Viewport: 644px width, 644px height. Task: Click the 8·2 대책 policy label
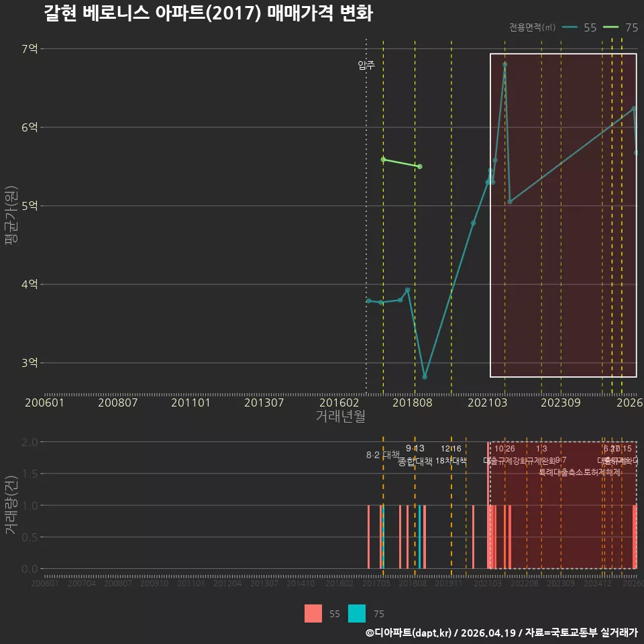coord(383,455)
